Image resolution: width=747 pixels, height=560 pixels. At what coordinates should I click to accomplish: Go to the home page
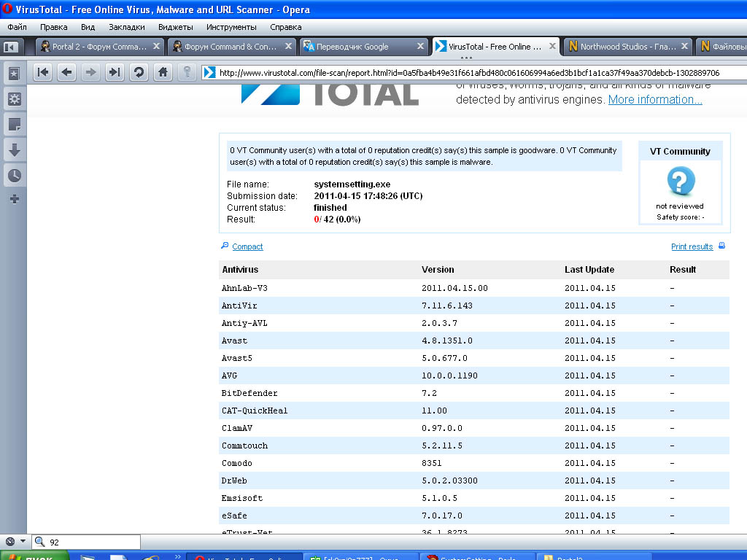point(163,72)
